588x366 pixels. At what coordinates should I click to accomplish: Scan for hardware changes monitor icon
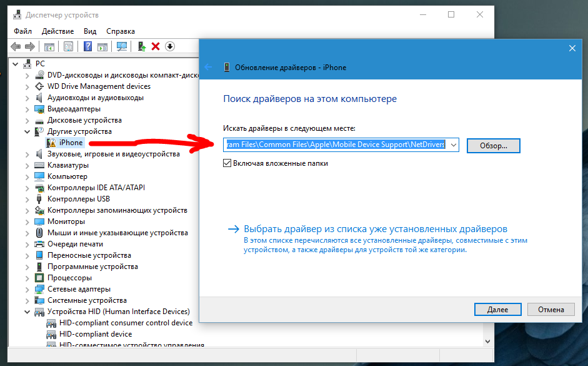(x=121, y=46)
